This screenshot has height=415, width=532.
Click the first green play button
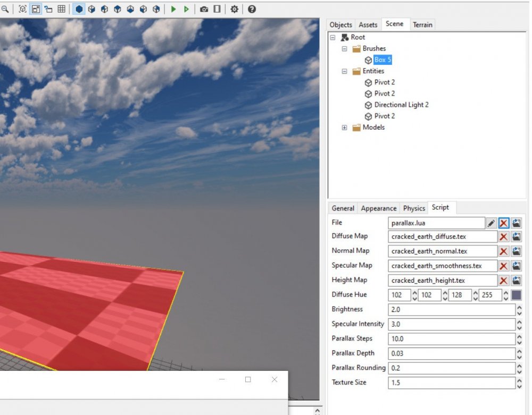point(173,9)
